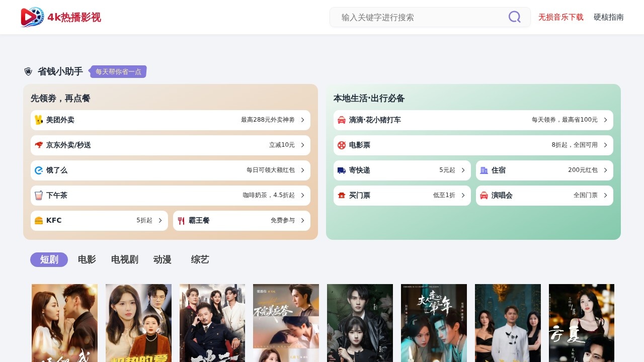The height and width of the screenshot is (362, 644).
Task: Open the 综艺 category tab
Action: [x=200, y=259]
